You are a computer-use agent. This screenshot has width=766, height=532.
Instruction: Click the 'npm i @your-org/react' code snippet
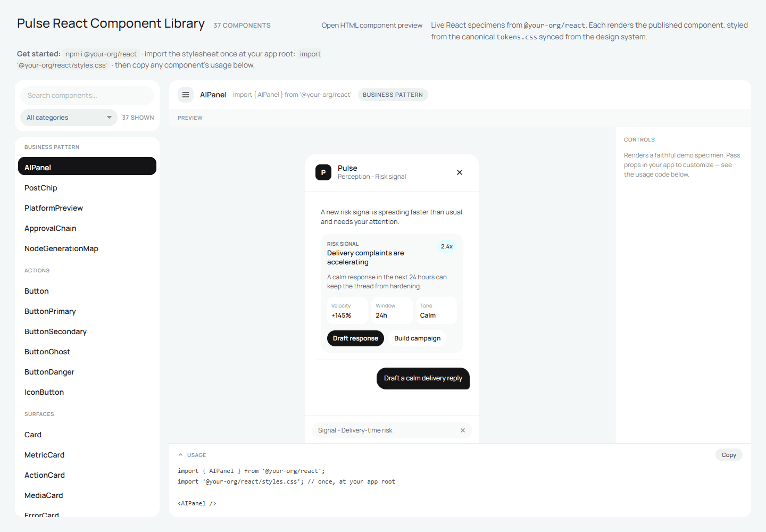(x=101, y=54)
